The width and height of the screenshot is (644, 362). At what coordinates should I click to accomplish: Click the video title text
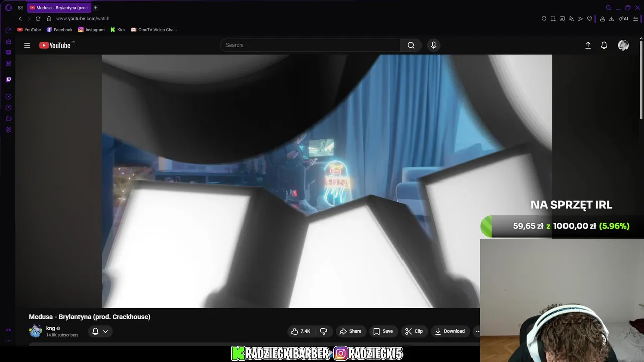click(x=90, y=317)
